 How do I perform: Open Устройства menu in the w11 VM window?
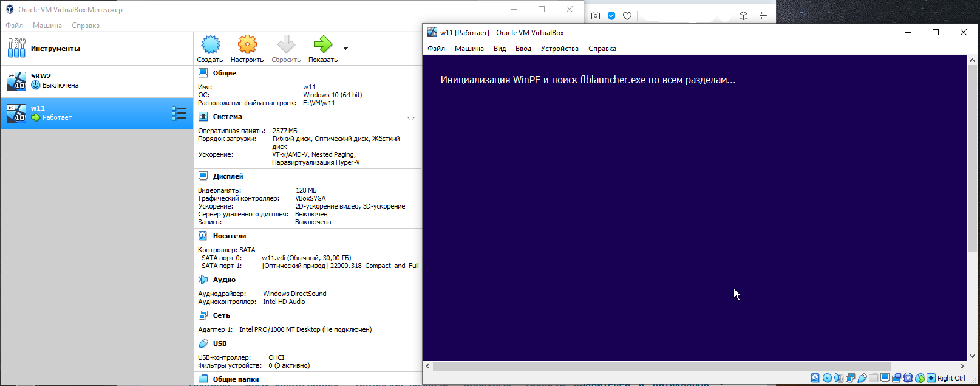pyautogui.click(x=560, y=49)
